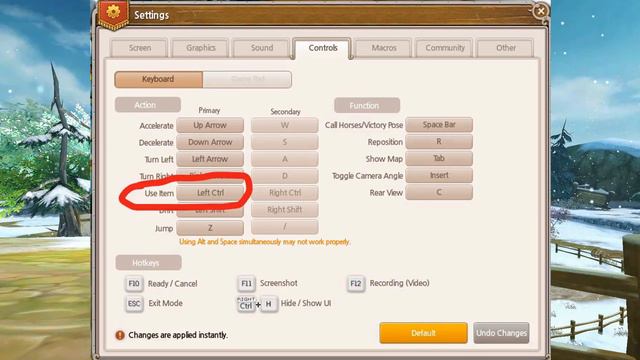This screenshot has height=360, width=640.
Task: Edit Turn Left secondary key A
Action: tap(284, 159)
